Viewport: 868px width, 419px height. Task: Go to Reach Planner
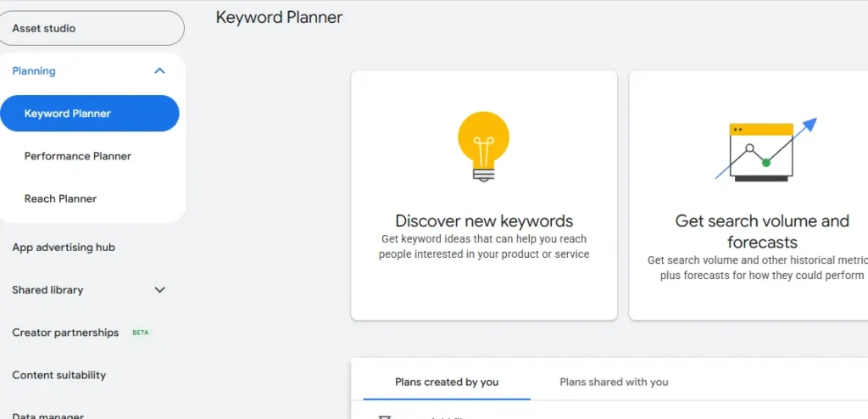(x=60, y=198)
